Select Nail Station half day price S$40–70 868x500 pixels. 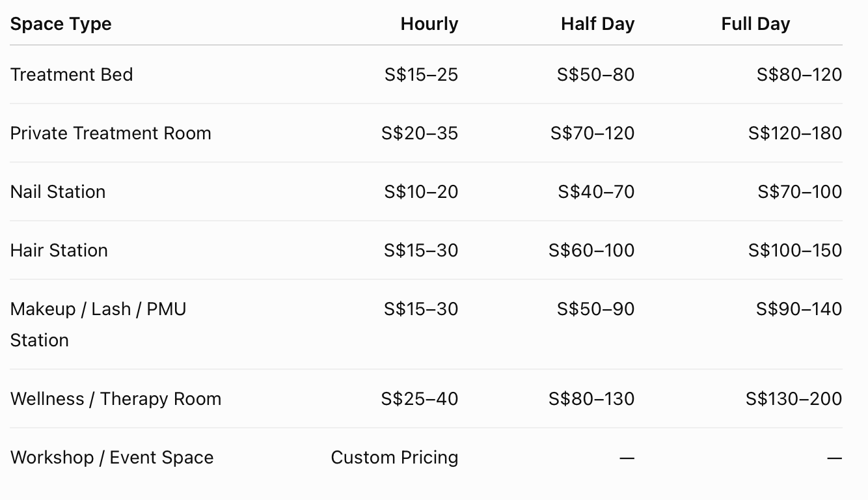596,191
